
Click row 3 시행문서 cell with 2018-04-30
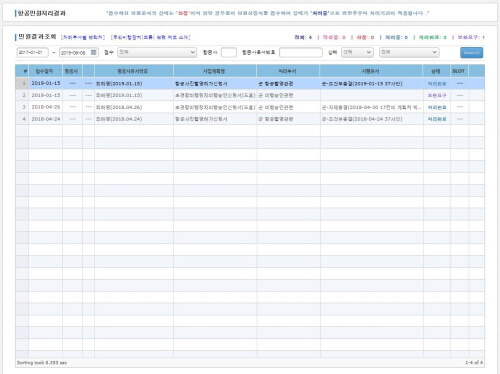pos(371,107)
